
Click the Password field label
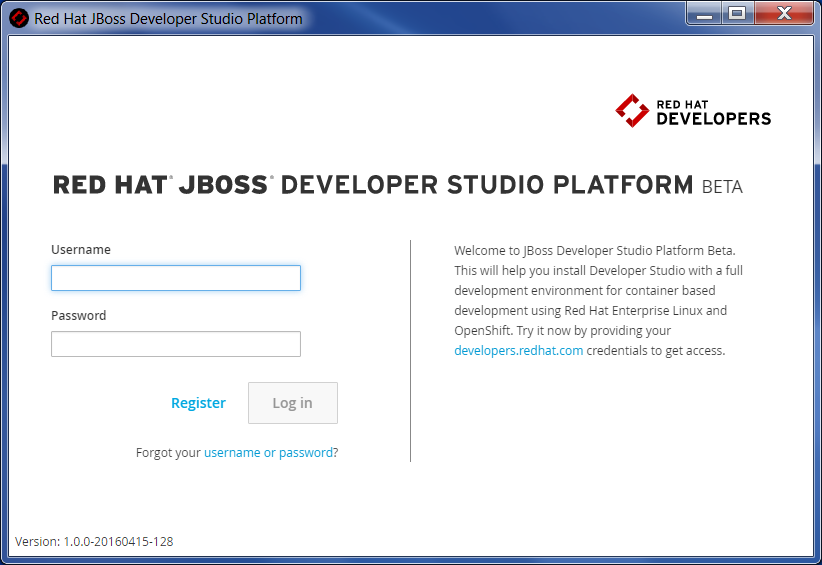[x=78, y=316]
